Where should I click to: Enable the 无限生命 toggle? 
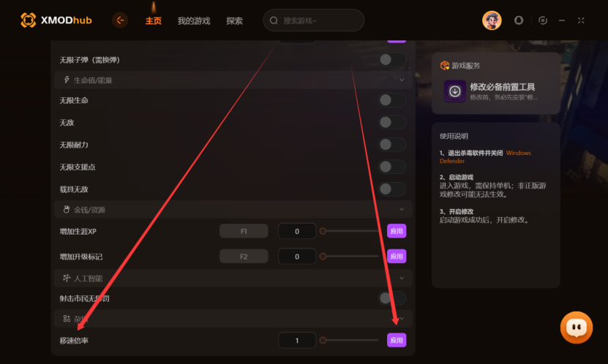pos(392,100)
